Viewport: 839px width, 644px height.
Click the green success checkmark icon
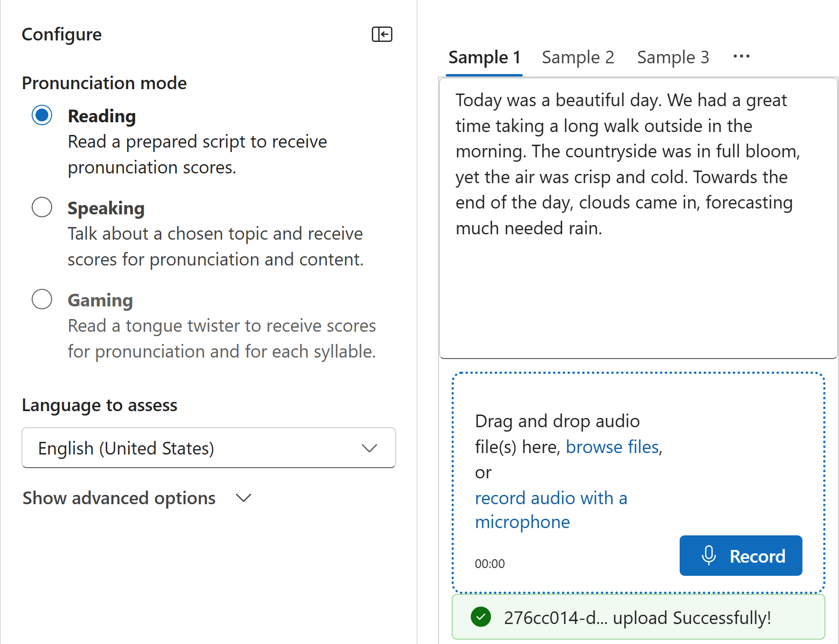coord(481,617)
